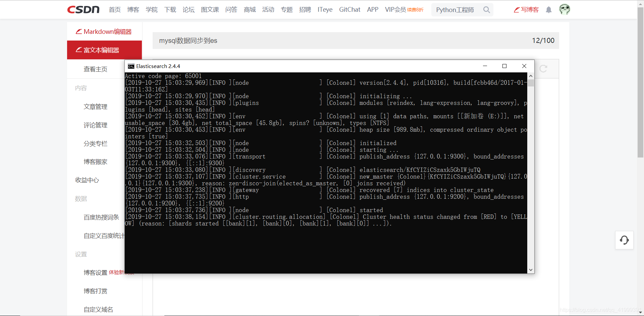The height and width of the screenshot is (316, 644).
Task: Open 自定义百度统计 in sidebar
Action: (x=104, y=236)
